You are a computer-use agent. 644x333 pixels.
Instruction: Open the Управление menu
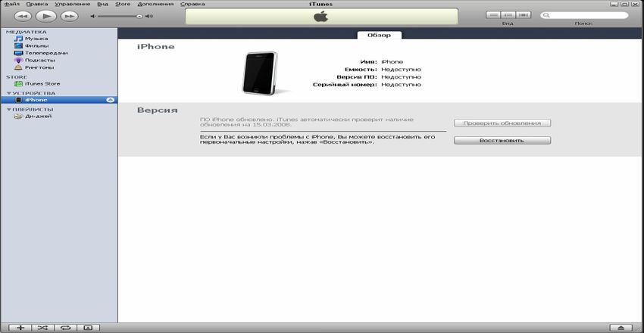(72, 4)
